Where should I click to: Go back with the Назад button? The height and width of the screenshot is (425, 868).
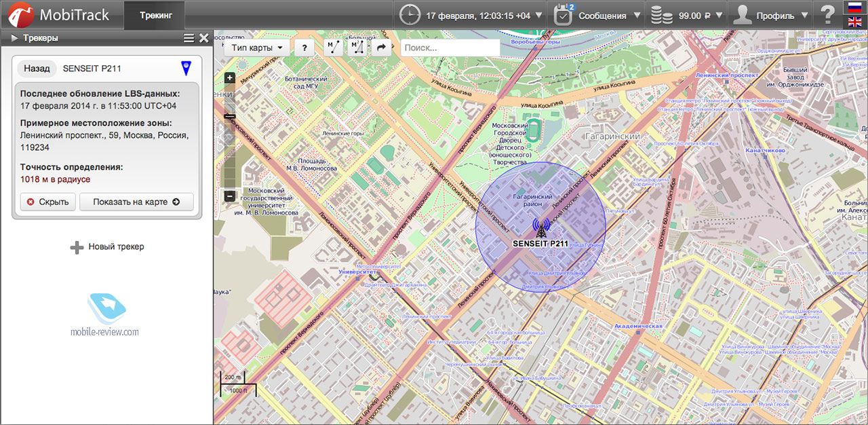pos(37,68)
